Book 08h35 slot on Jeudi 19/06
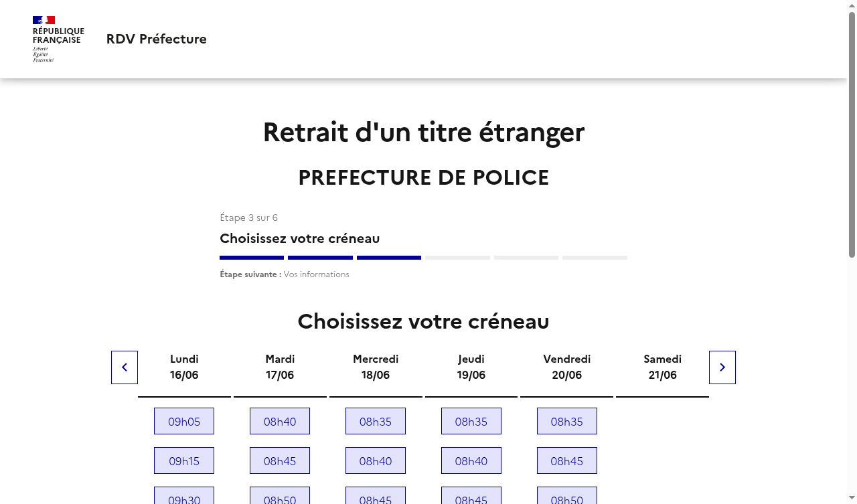857x504 pixels. pyautogui.click(x=471, y=421)
